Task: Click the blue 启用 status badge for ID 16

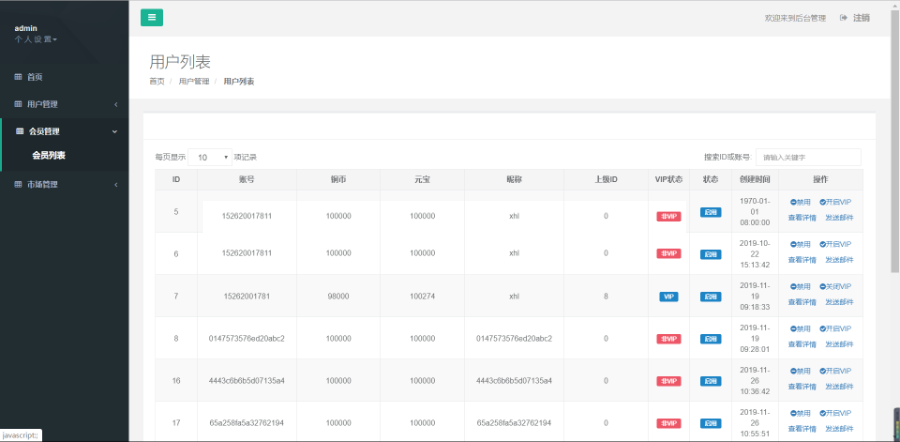Action: pos(710,380)
